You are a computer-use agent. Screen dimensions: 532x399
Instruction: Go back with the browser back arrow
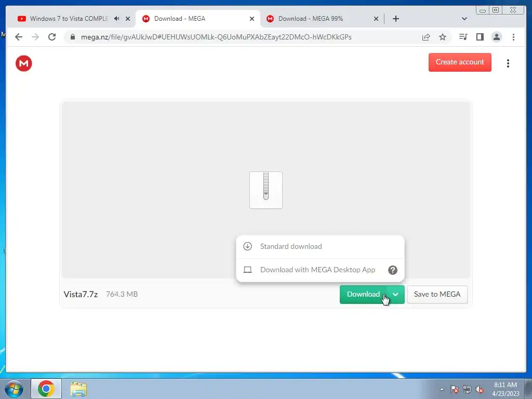click(x=19, y=37)
